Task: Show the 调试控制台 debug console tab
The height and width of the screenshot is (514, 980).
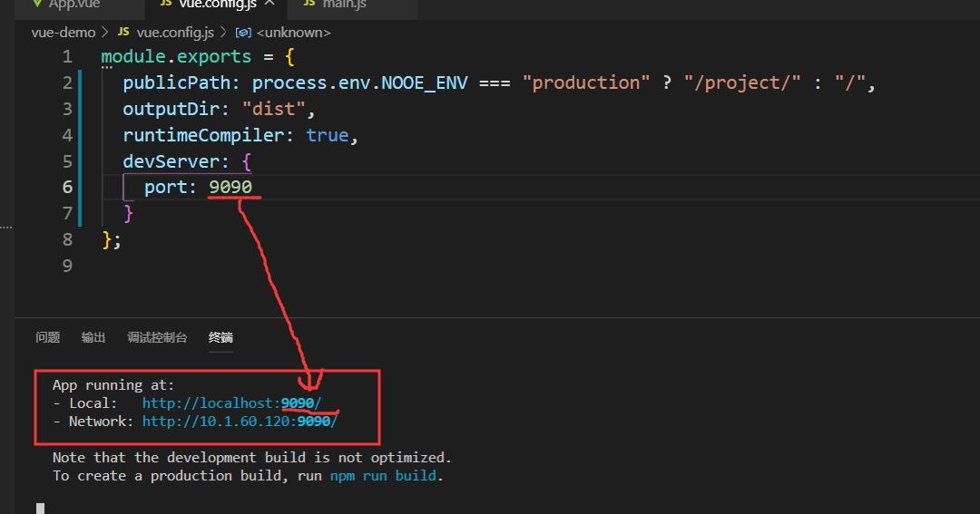Action: 157,337
